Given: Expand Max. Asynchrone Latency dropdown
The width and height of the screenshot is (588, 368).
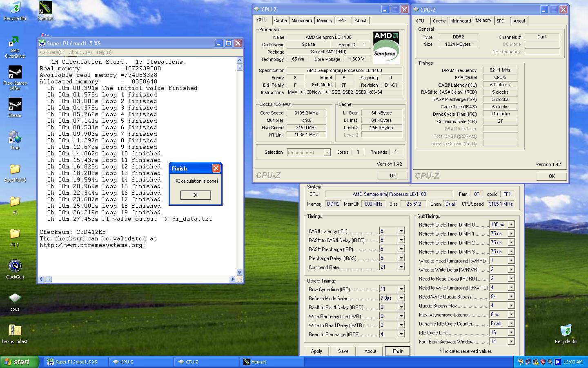Looking at the screenshot, I should (511, 314).
